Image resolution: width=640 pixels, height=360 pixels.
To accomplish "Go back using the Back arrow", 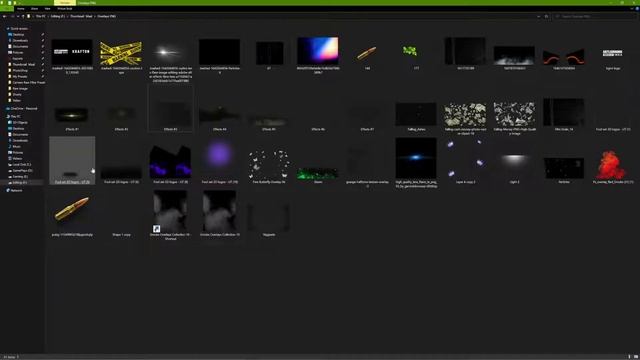I will tap(4, 16).
